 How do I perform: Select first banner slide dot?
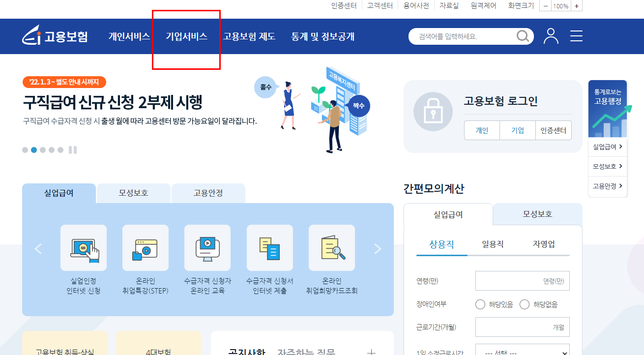tap(25, 150)
